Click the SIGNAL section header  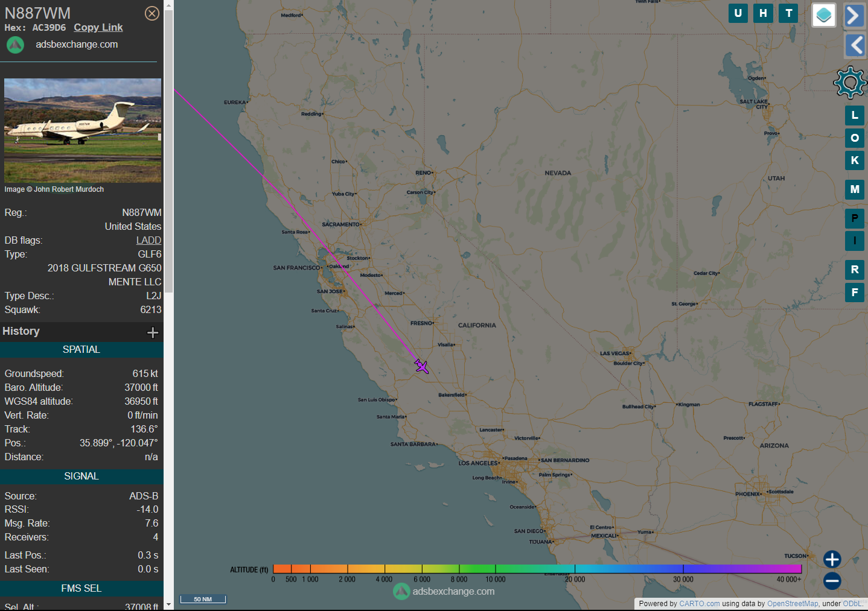pos(81,476)
